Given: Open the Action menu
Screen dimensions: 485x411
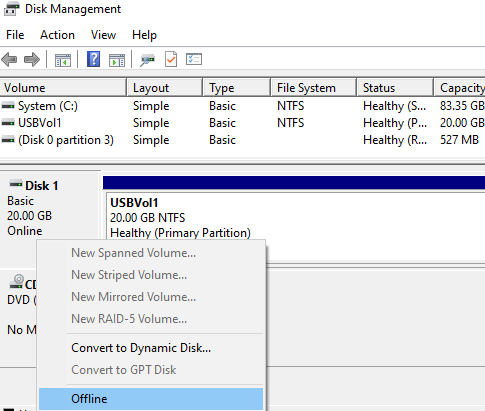Looking at the screenshot, I should (x=57, y=35).
